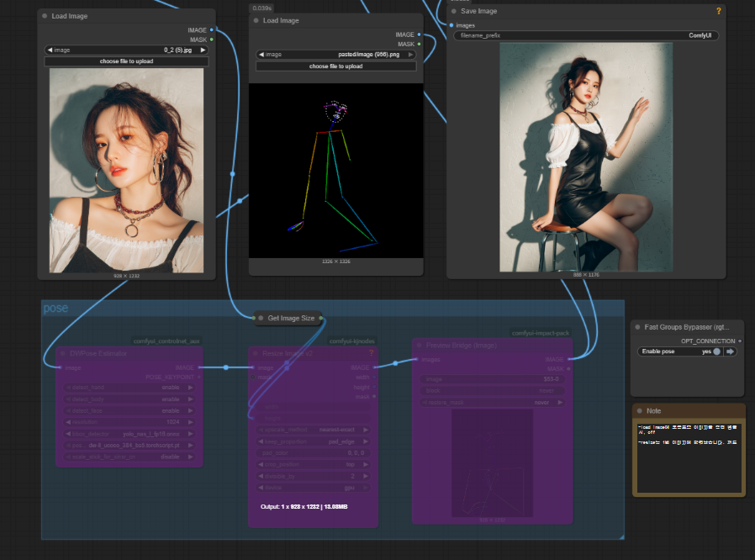Click choose file to upload on skeleton node

point(336,66)
